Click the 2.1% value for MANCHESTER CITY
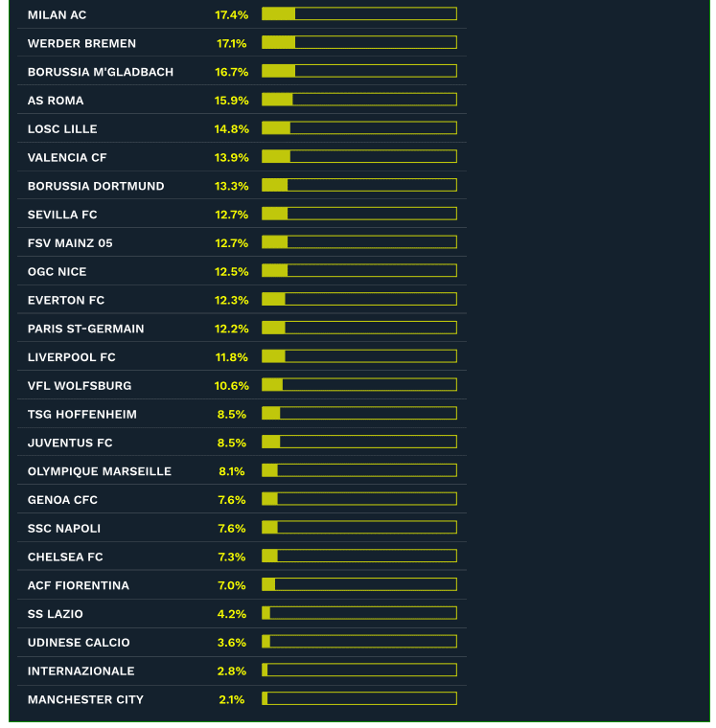 [x=231, y=700]
